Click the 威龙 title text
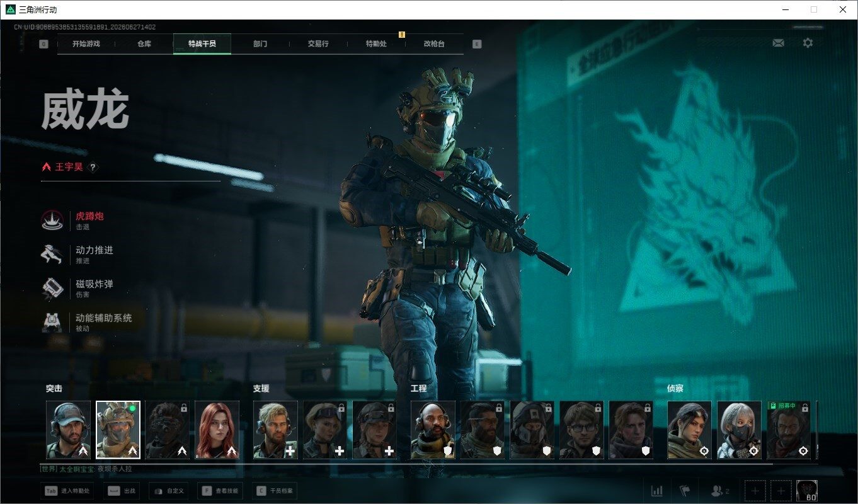This screenshot has height=504, width=858. 85,110
